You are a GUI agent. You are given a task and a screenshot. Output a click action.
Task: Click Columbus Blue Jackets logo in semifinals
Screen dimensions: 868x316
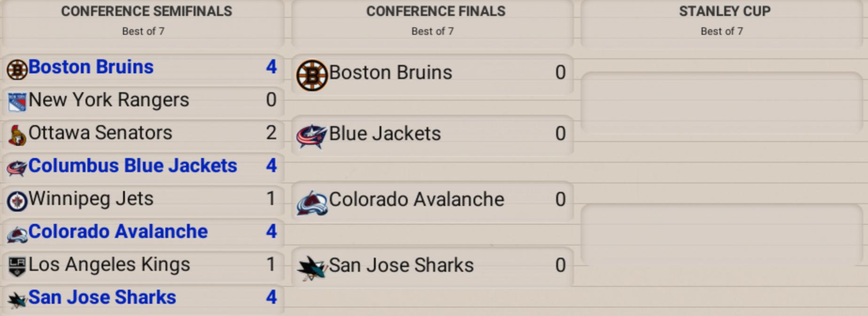coord(17,168)
